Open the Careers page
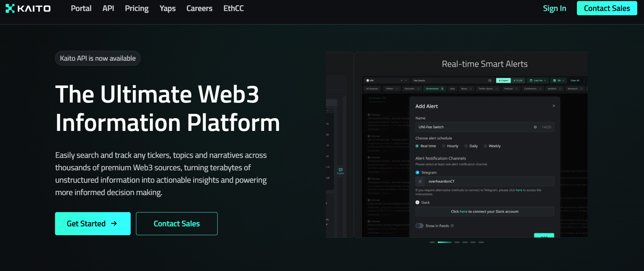The image size is (644, 271). click(x=200, y=8)
